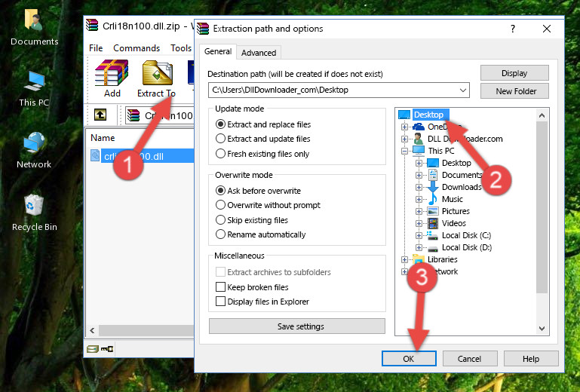Select Documents folder in the tree
Screen dimensions: 580x392
[x=455, y=175]
